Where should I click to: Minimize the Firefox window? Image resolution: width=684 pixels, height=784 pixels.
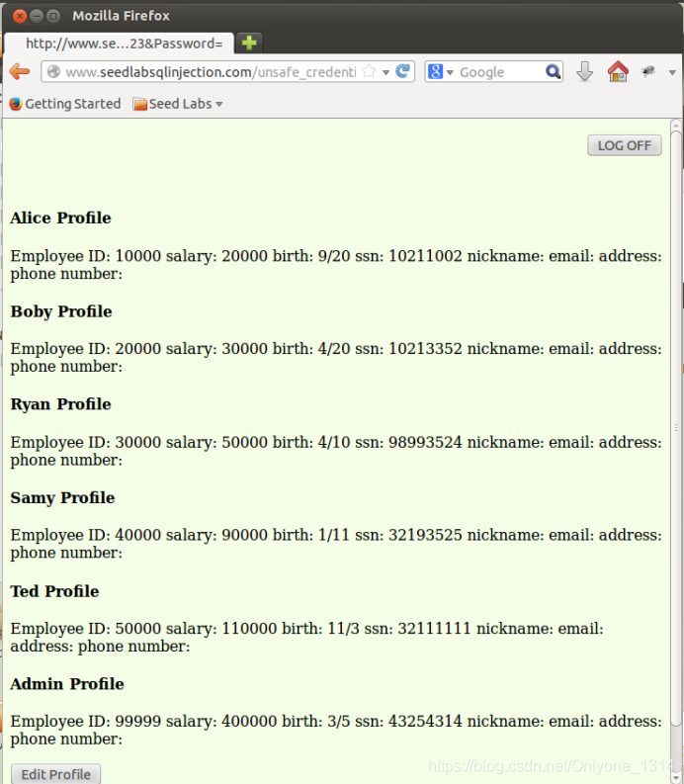(37, 17)
